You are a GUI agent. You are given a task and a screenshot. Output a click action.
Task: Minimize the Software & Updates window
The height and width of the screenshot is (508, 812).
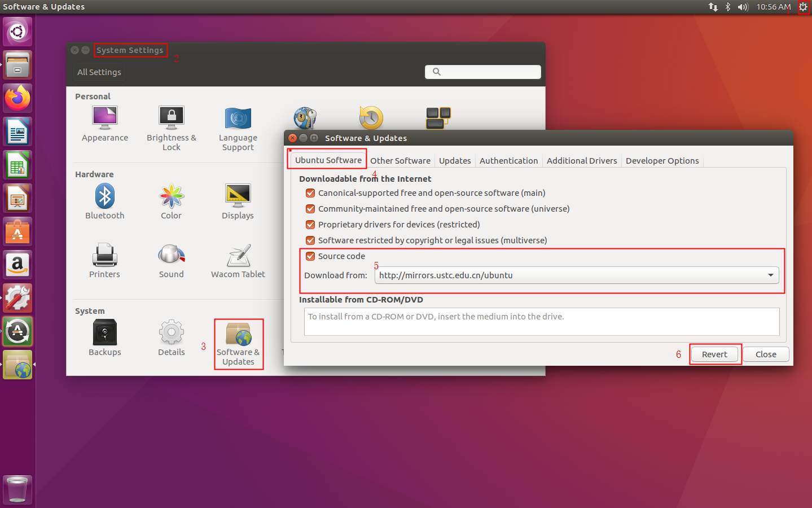point(303,138)
